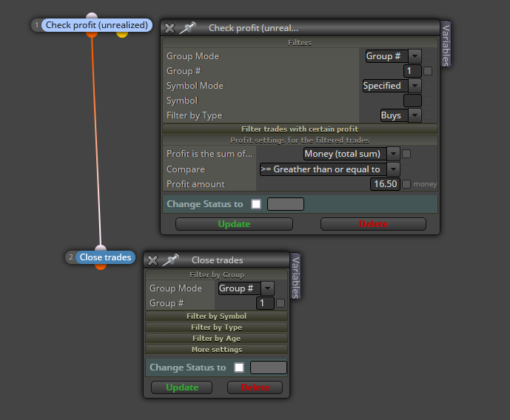
Task: Close the Check profit settings panel
Action: point(170,28)
